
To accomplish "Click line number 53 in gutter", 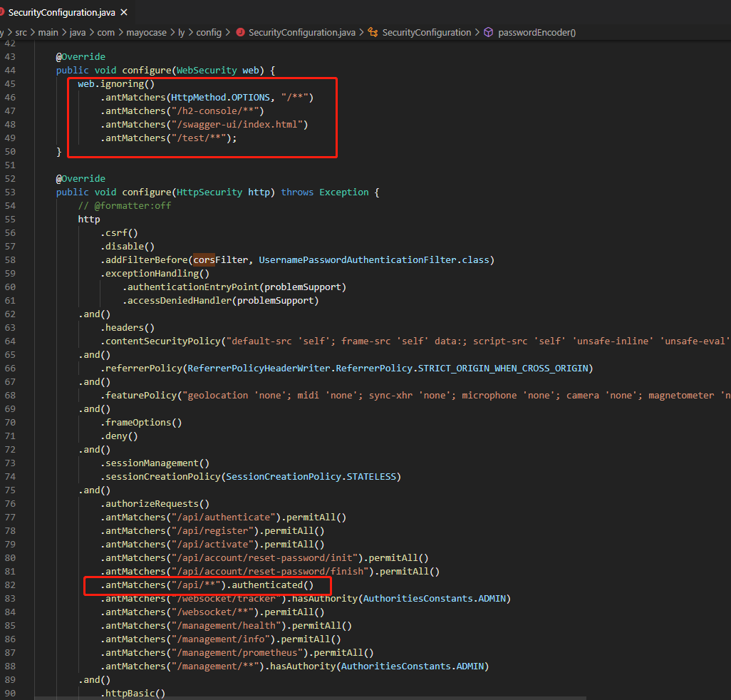I will click(x=10, y=192).
